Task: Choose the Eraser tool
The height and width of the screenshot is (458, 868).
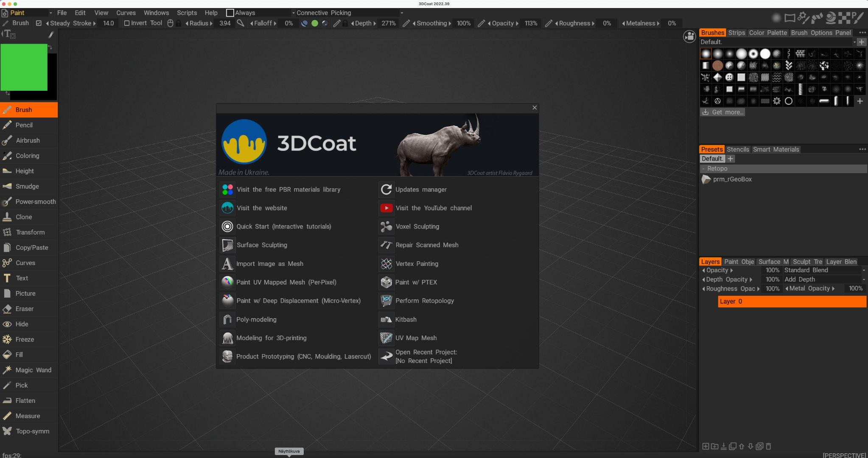Action: pos(24,309)
